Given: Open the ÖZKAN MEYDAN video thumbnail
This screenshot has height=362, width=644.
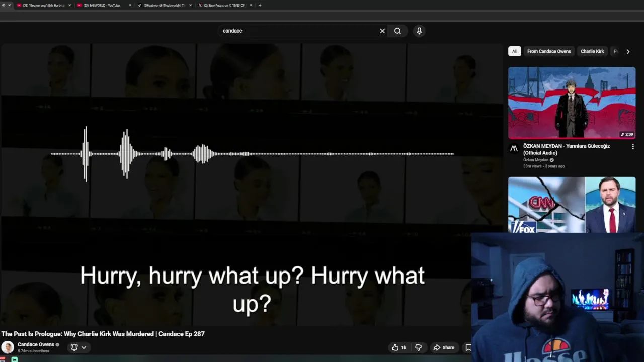Looking at the screenshot, I should (x=572, y=103).
